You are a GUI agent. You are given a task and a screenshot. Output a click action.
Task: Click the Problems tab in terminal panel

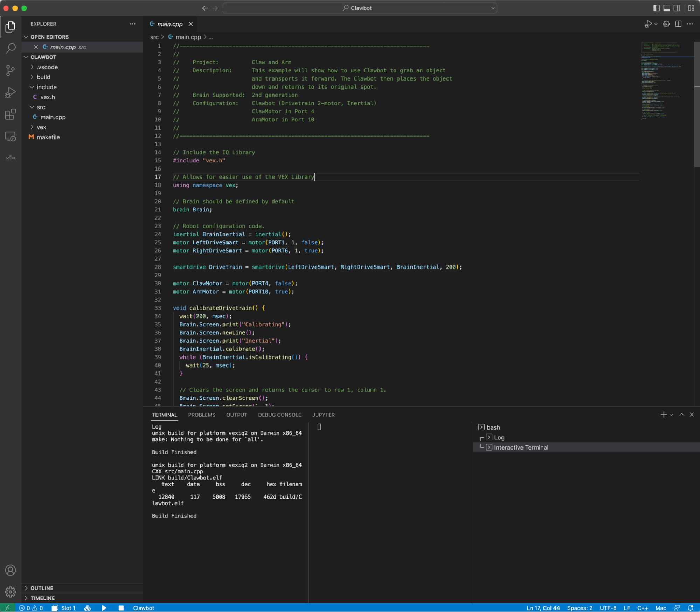point(202,415)
